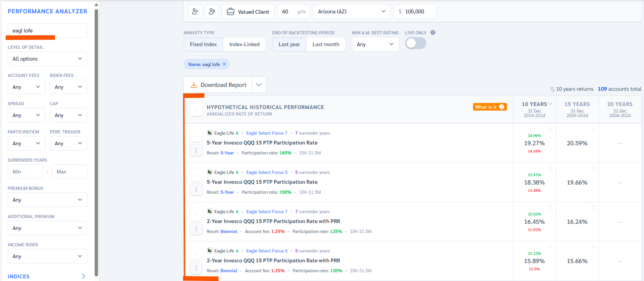The width and height of the screenshot is (644, 281).
Task: Open the Spread dropdown
Action: tap(26, 115)
